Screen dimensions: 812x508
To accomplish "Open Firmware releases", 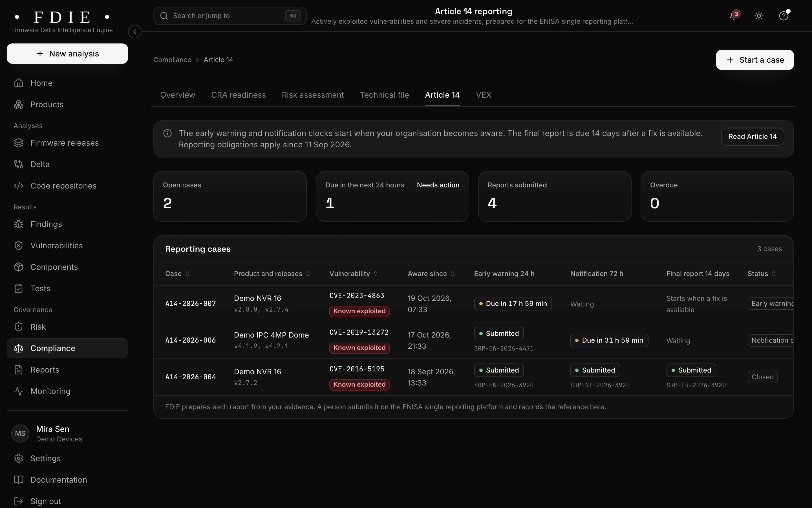I will coord(67,143).
